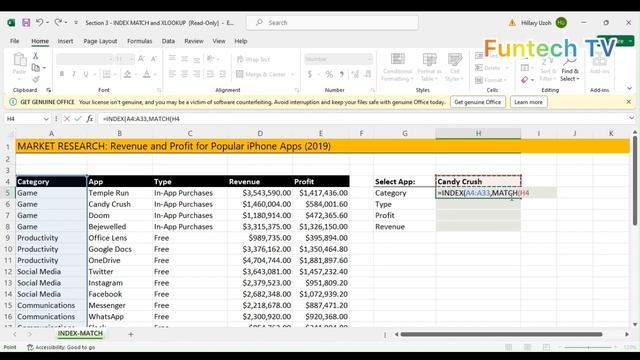Open the font name combo box

click(84, 59)
